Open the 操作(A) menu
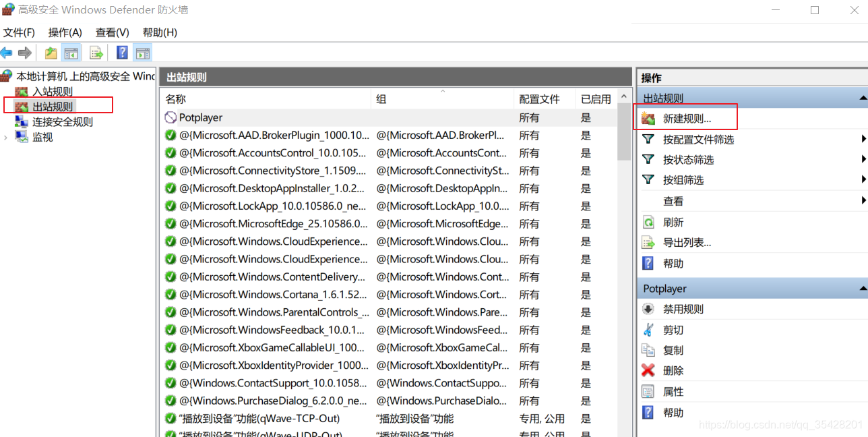Image resolution: width=868 pixels, height=437 pixels. [65, 32]
